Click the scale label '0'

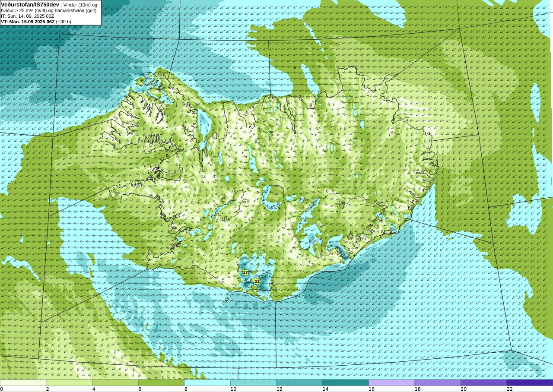tap(2, 389)
